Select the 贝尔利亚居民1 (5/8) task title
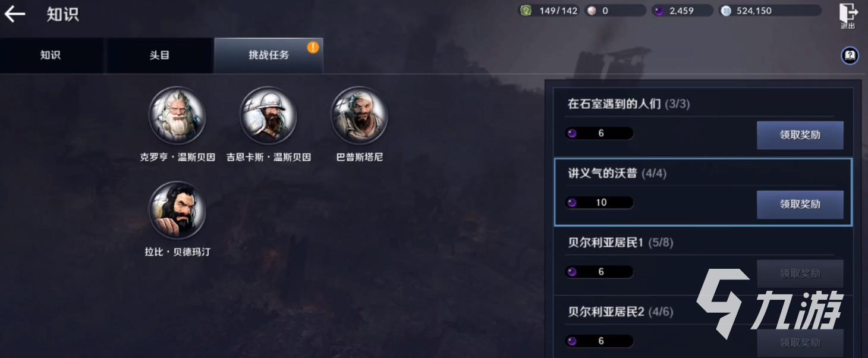This screenshot has width=868, height=358. coord(620,243)
